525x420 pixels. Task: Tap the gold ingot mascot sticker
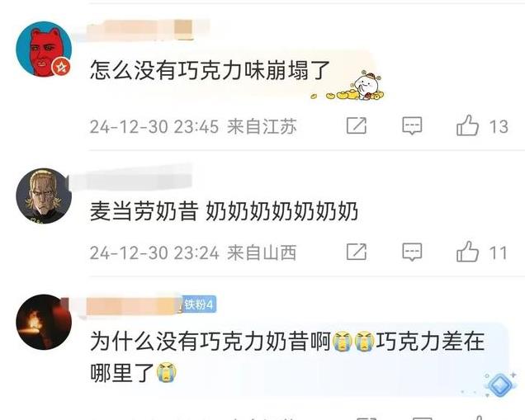tap(348, 87)
